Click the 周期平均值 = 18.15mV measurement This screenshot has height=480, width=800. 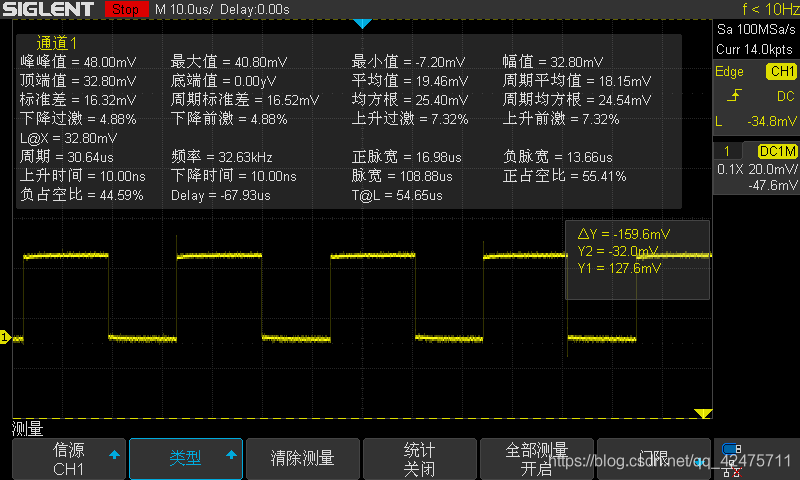577,81
